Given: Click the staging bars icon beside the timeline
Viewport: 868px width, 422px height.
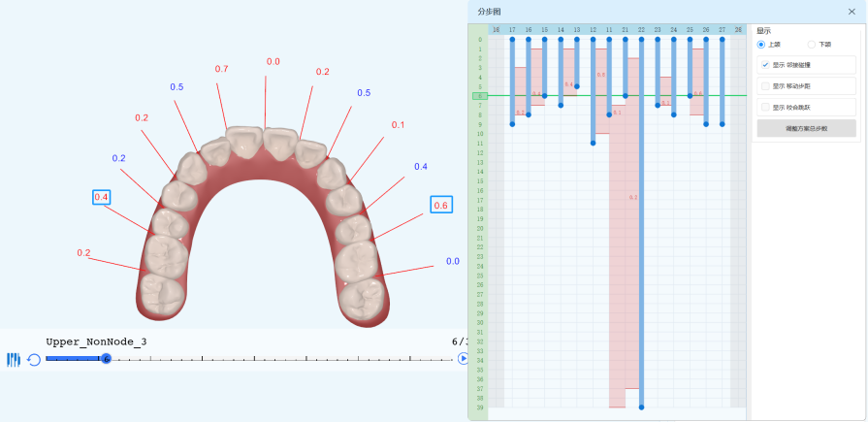Looking at the screenshot, I should [14, 360].
